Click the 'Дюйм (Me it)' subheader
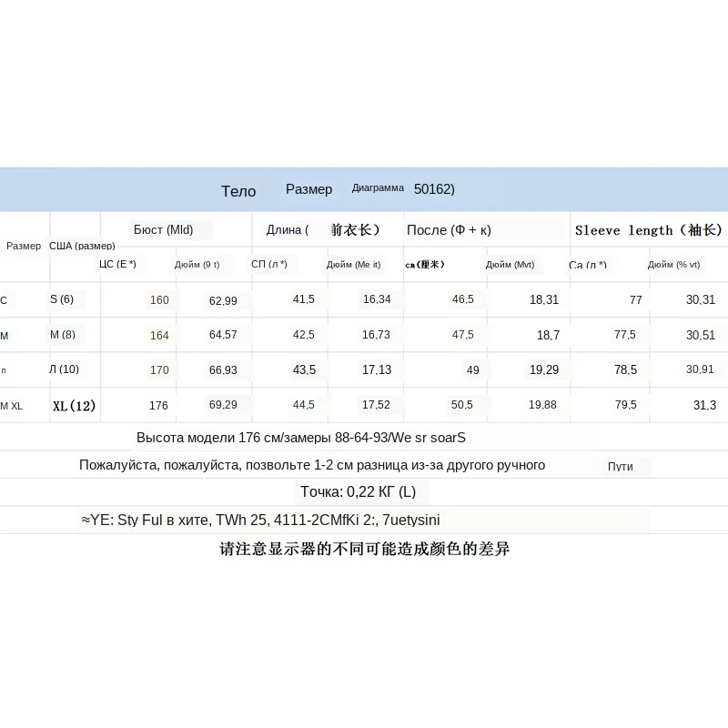This screenshot has height=728, width=728. point(353,265)
